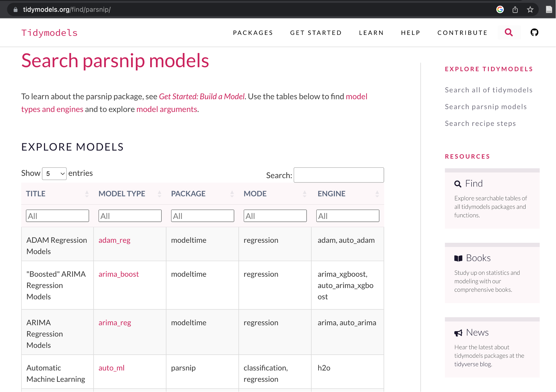
Task: Select regression cell in arima_reg row
Action: (275, 332)
